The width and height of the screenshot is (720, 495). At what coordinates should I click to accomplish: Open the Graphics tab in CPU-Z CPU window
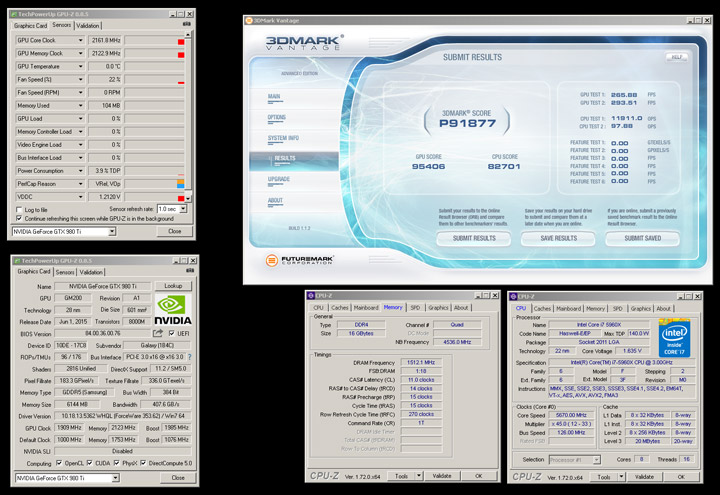click(x=641, y=309)
